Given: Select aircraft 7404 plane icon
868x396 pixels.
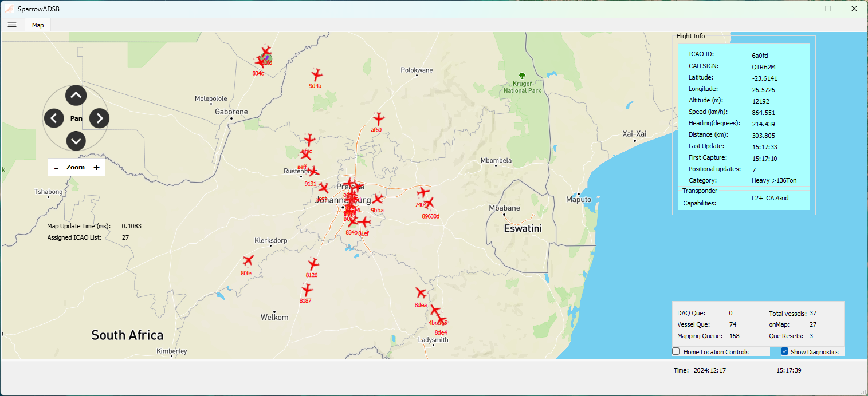Looking at the screenshot, I should tap(423, 192).
